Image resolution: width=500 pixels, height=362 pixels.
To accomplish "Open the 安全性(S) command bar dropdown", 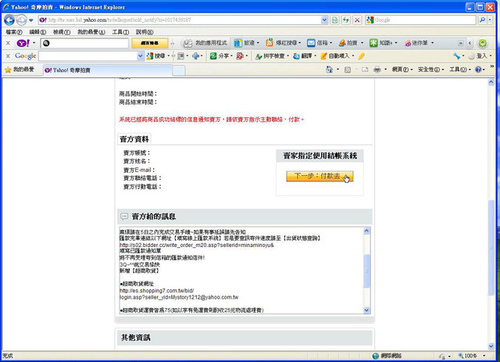I will (x=431, y=69).
